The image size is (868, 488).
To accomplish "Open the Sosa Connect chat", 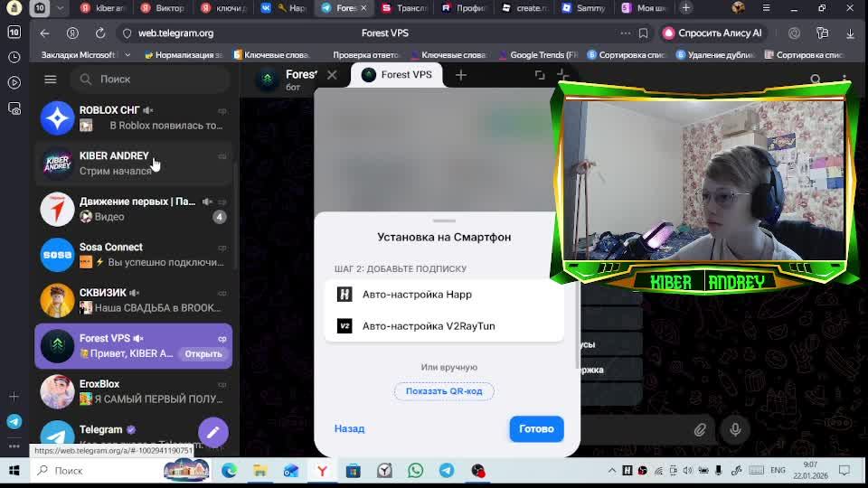I will (134, 255).
